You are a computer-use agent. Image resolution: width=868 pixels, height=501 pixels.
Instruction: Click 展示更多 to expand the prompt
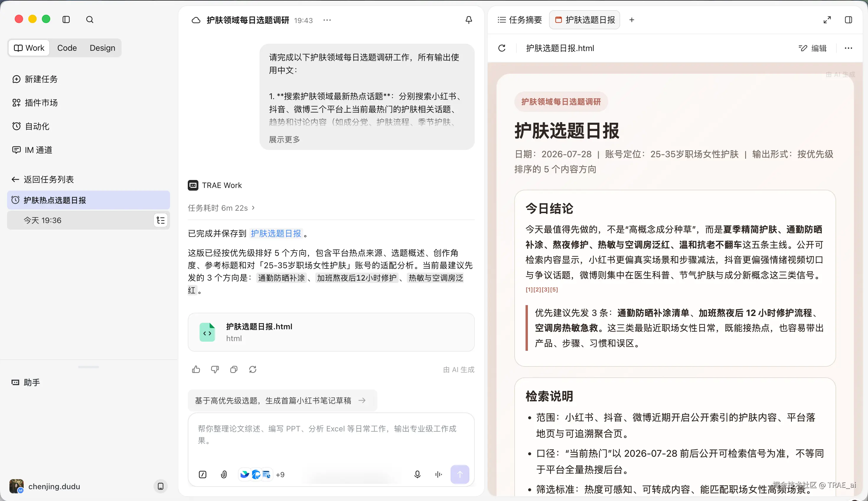tap(284, 139)
